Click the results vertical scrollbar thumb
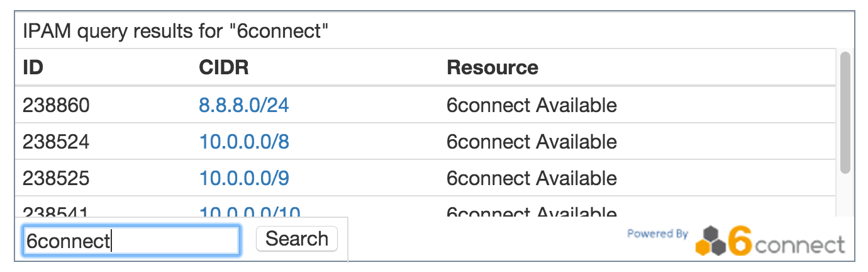 pos(845,113)
